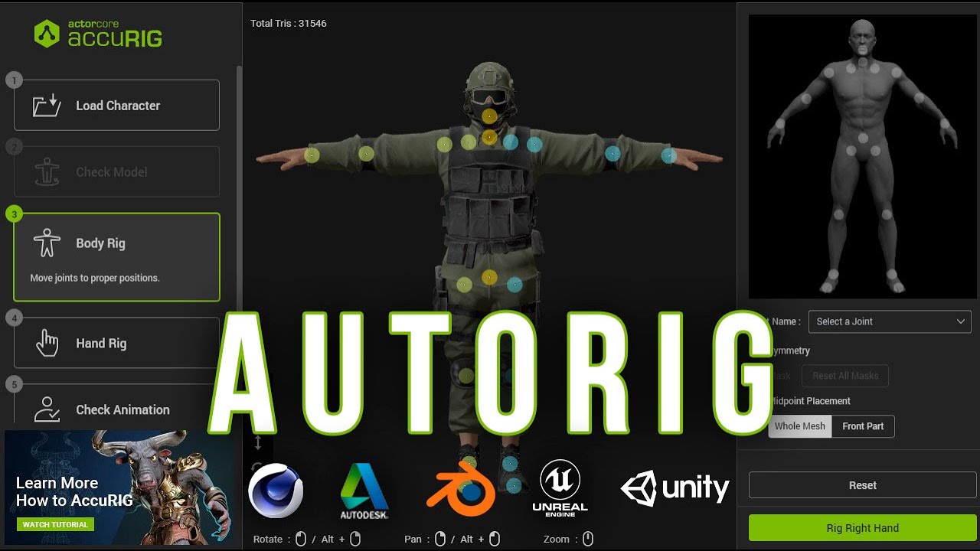Click the Rotate hint label
The width and height of the screenshot is (980, 551).
(268, 540)
